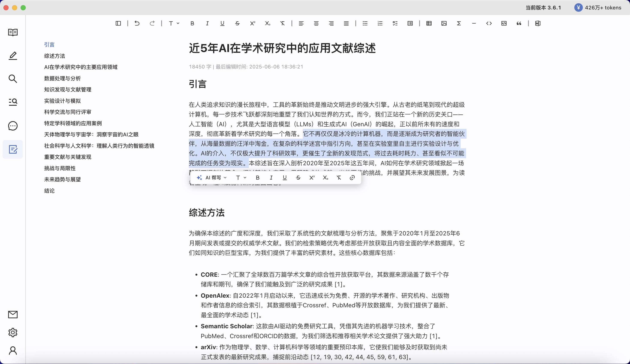Screen dimensions: 630x364
Task: Clear formatting from floating toolbar
Action: point(339,178)
